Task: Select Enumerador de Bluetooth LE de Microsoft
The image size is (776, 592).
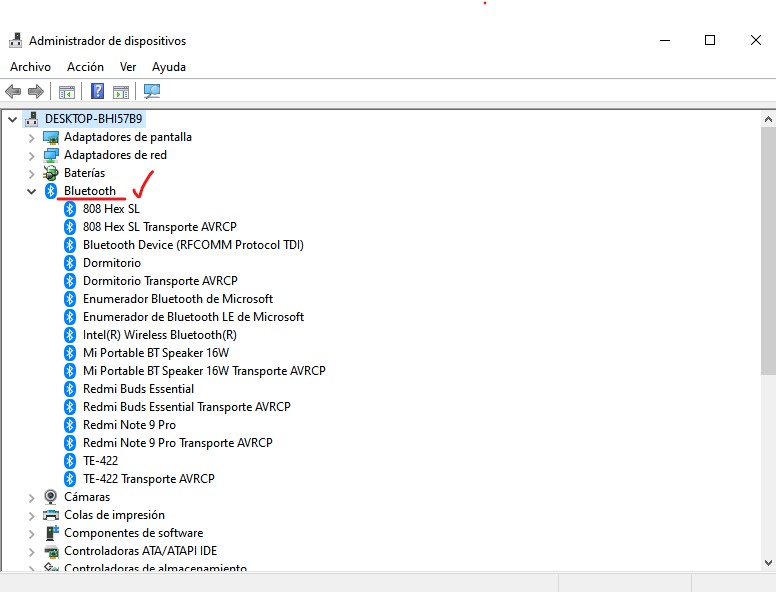Action: [x=193, y=317]
